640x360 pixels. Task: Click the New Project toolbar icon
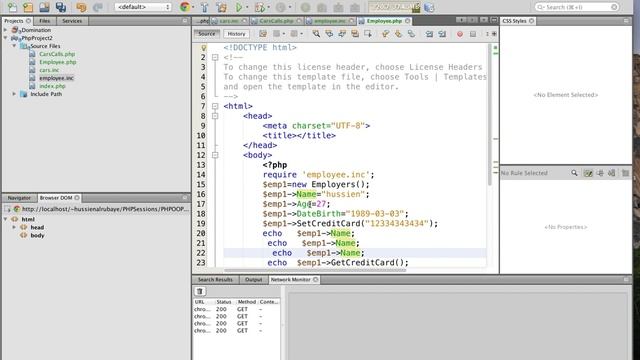28,7
